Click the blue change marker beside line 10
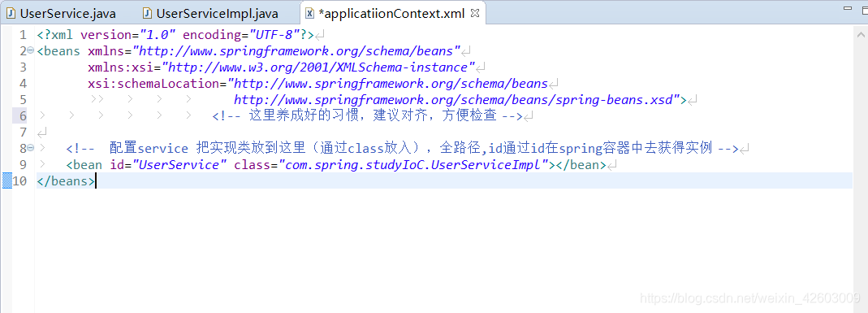Viewport: 868px width, 313px height. [x=6, y=180]
